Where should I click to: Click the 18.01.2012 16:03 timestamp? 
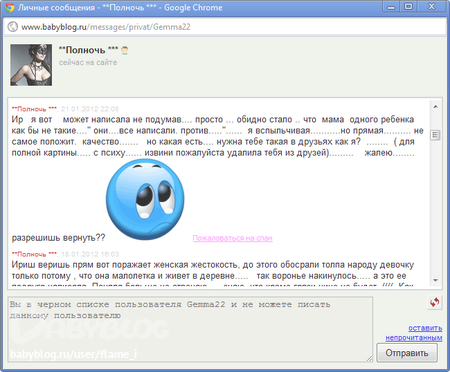(x=90, y=254)
